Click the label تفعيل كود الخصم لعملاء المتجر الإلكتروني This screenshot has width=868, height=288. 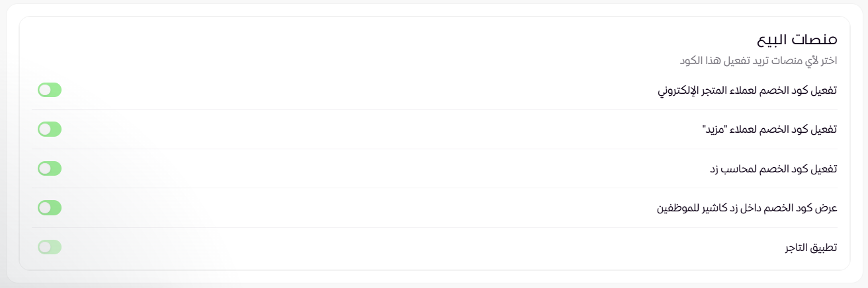[747, 90]
